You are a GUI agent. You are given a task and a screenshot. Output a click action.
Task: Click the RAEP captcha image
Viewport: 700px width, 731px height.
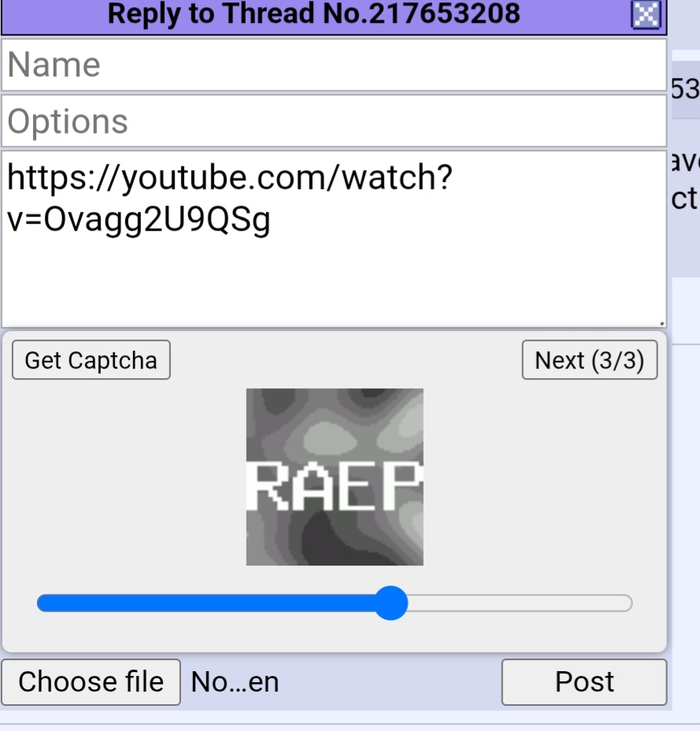point(335,477)
